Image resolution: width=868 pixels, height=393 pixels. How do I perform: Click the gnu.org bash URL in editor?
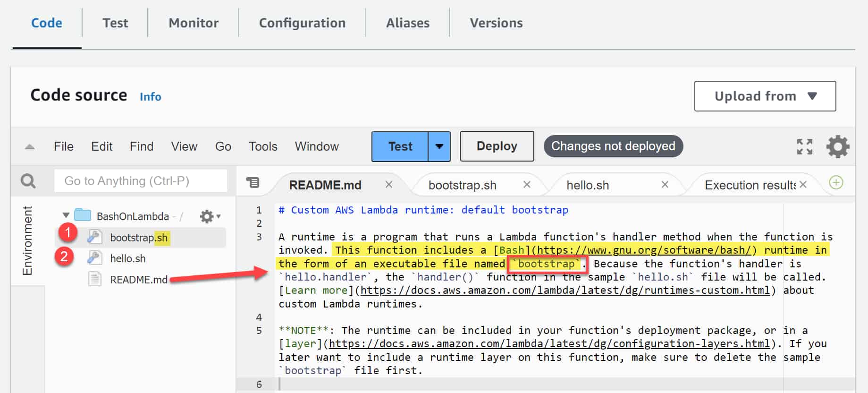pos(644,250)
